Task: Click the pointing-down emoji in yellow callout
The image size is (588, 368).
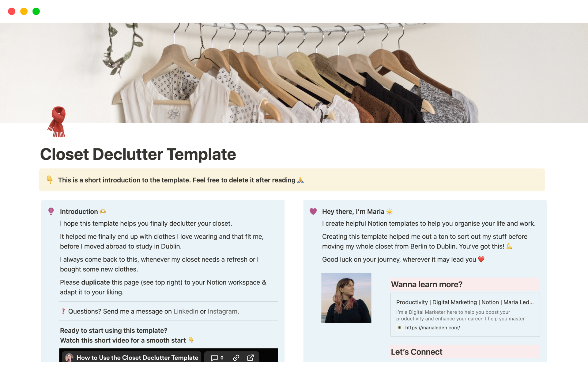Action: point(49,180)
